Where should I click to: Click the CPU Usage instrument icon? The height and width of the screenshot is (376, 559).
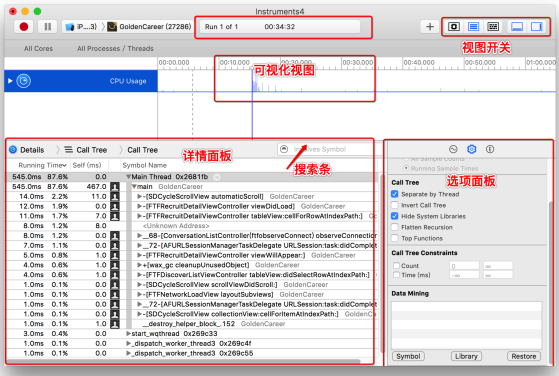(x=24, y=81)
